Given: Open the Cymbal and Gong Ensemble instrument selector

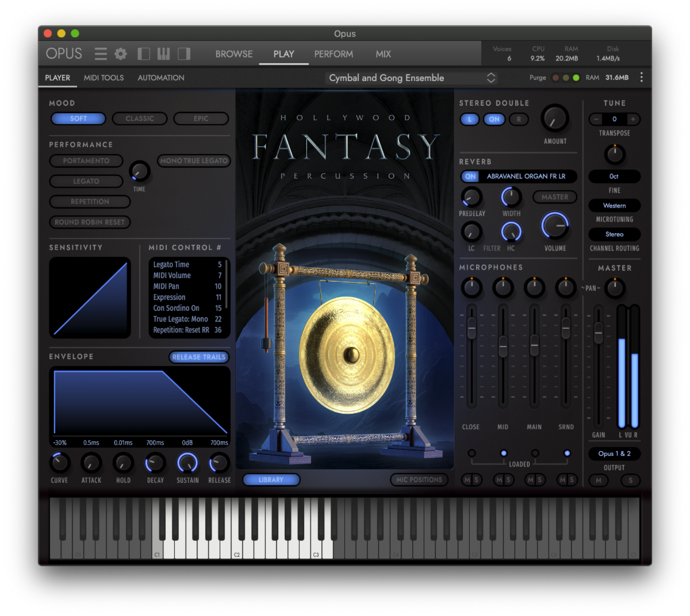Looking at the screenshot, I should click(412, 78).
